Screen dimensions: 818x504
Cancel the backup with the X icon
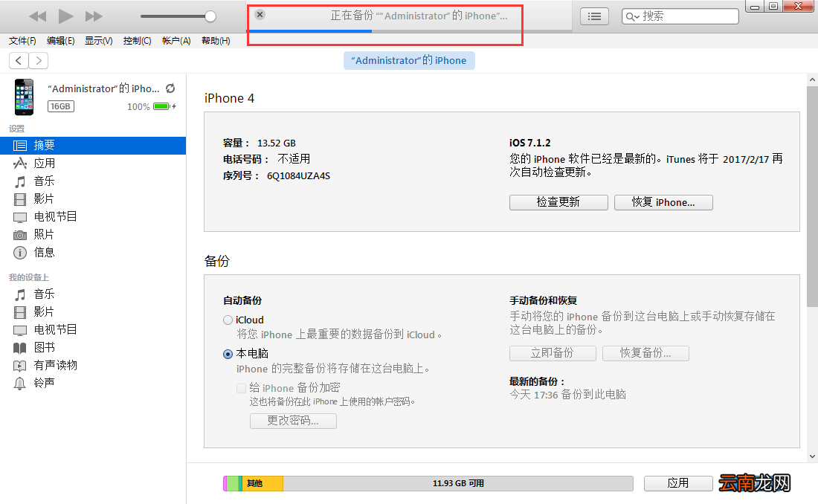click(x=260, y=15)
